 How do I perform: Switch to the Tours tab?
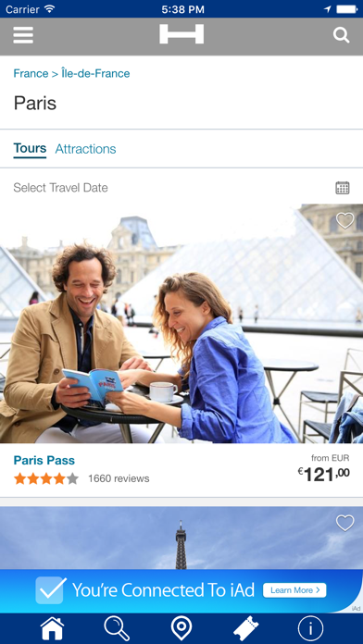(30, 148)
